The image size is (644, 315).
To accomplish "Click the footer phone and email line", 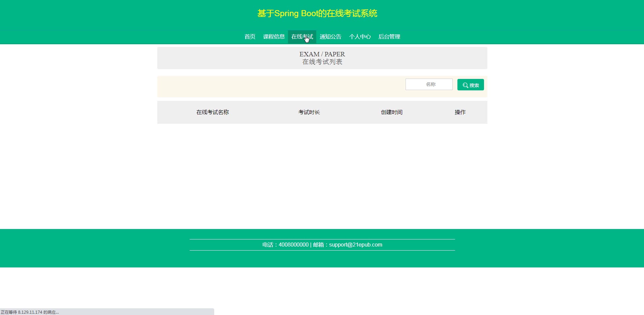I will click(322, 245).
